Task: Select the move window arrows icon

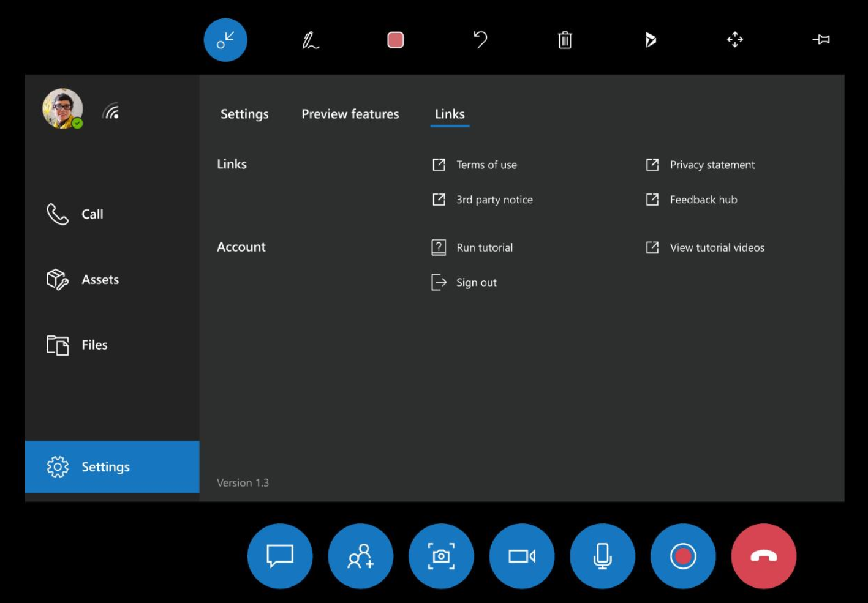Action: (x=735, y=40)
